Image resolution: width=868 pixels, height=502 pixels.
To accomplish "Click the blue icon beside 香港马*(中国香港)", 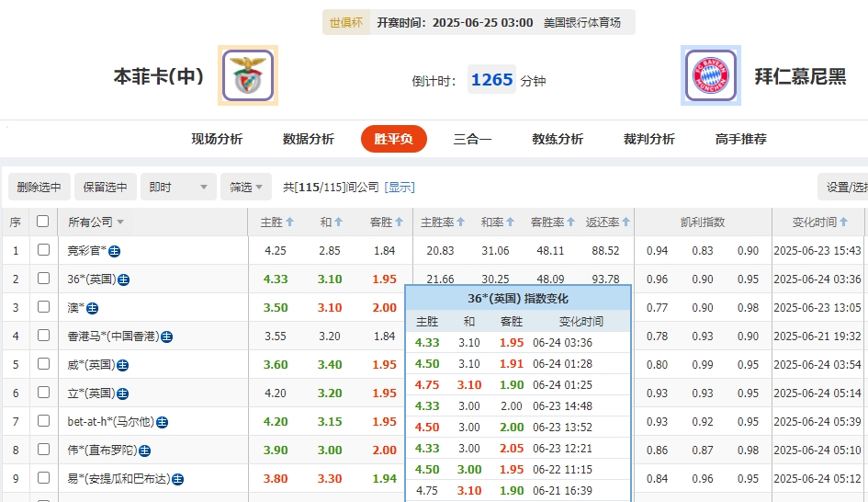I will pyautogui.click(x=166, y=337).
